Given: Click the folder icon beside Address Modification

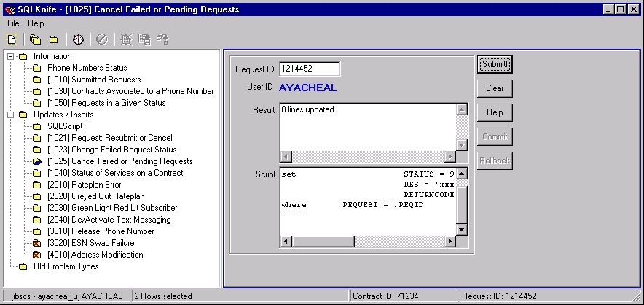Looking at the screenshot, I should [x=36, y=255].
